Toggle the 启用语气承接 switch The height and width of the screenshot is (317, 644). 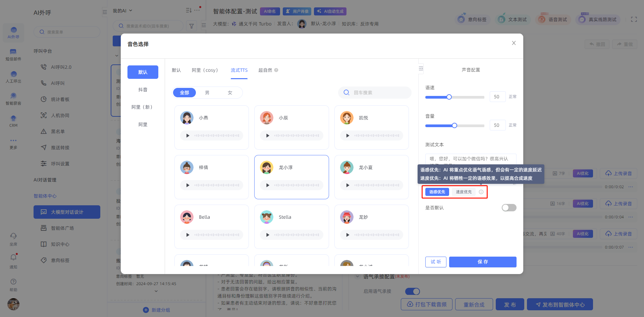(x=412, y=291)
